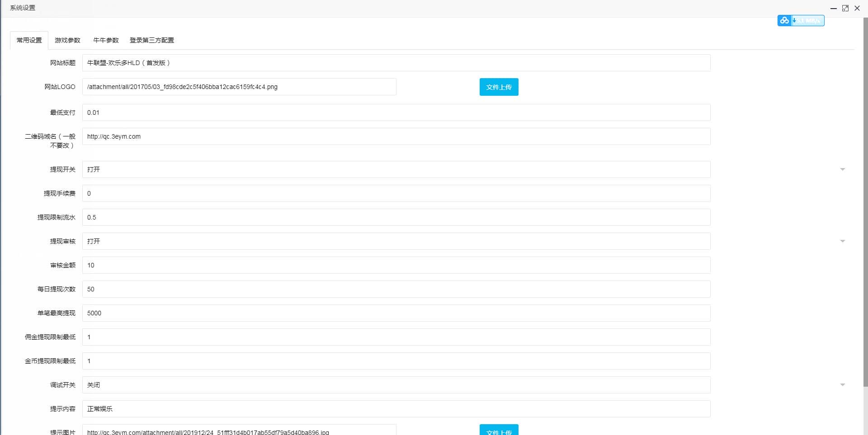Maximize the 系统设置 window
868x435 pixels.
[x=845, y=8]
